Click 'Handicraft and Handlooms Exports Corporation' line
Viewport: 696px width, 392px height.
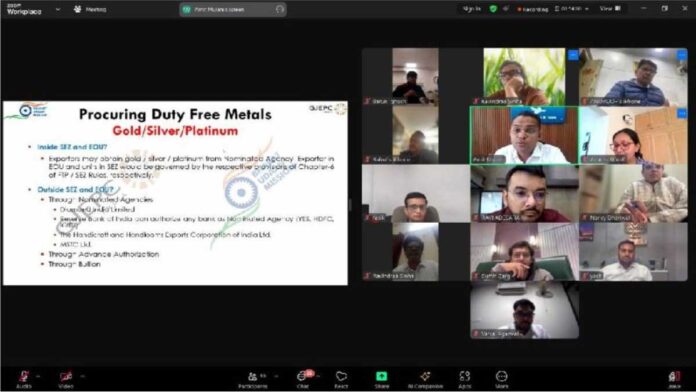(x=165, y=235)
